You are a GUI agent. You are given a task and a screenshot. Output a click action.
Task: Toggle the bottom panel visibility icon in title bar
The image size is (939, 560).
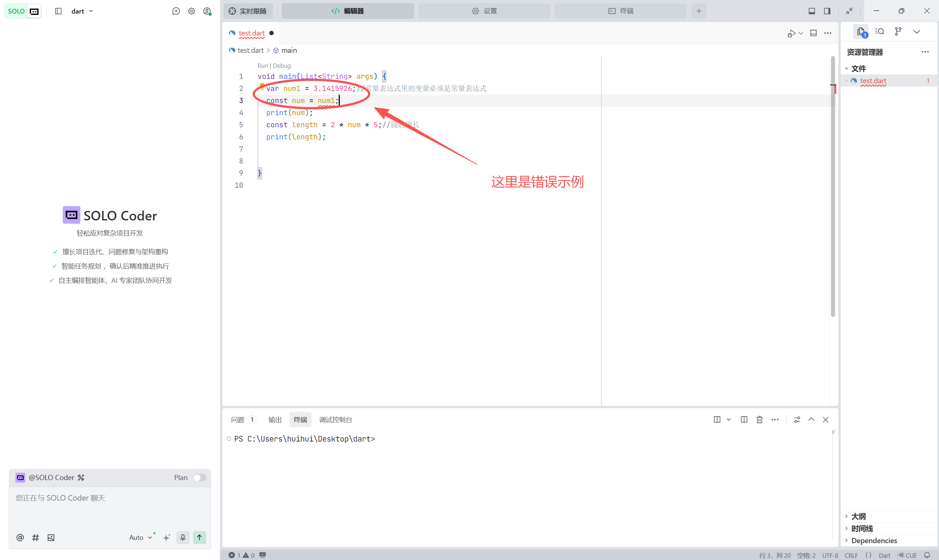click(x=812, y=11)
